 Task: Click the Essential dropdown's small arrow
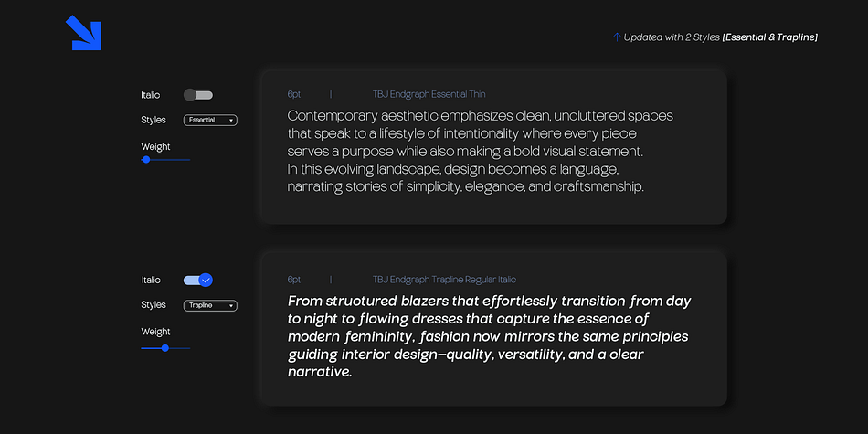(x=230, y=120)
